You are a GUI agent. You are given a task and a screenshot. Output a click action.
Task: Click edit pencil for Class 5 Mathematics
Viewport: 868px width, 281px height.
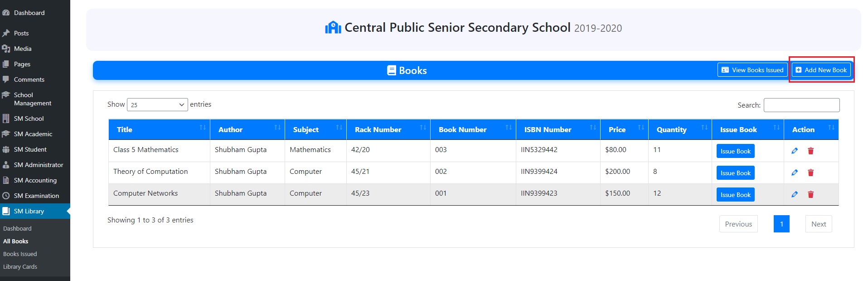pyautogui.click(x=795, y=151)
